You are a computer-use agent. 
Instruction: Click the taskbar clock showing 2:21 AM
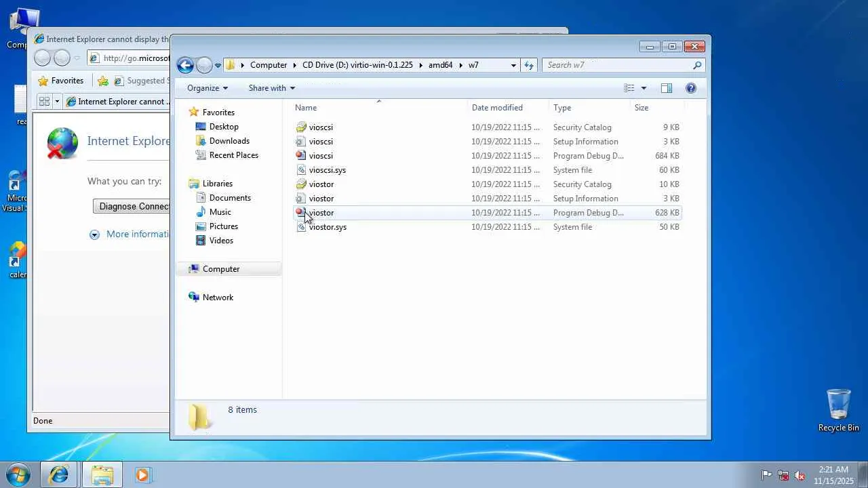833,475
